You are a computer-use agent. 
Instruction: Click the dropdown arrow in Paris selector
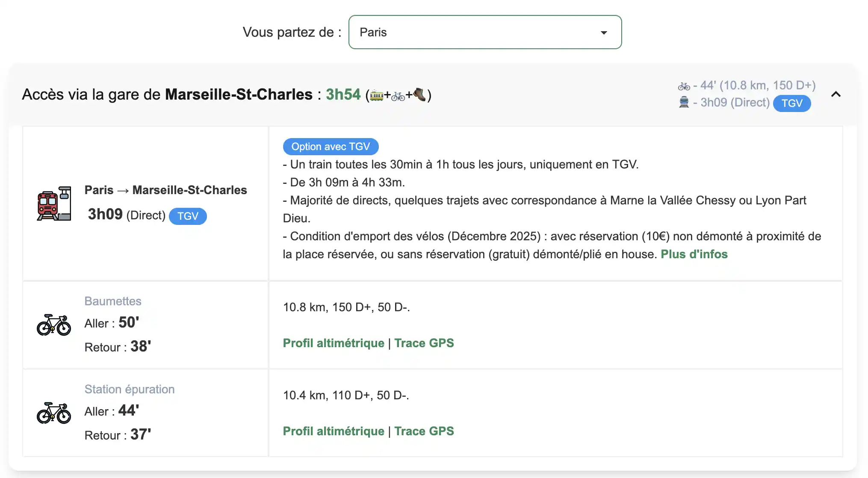point(603,33)
